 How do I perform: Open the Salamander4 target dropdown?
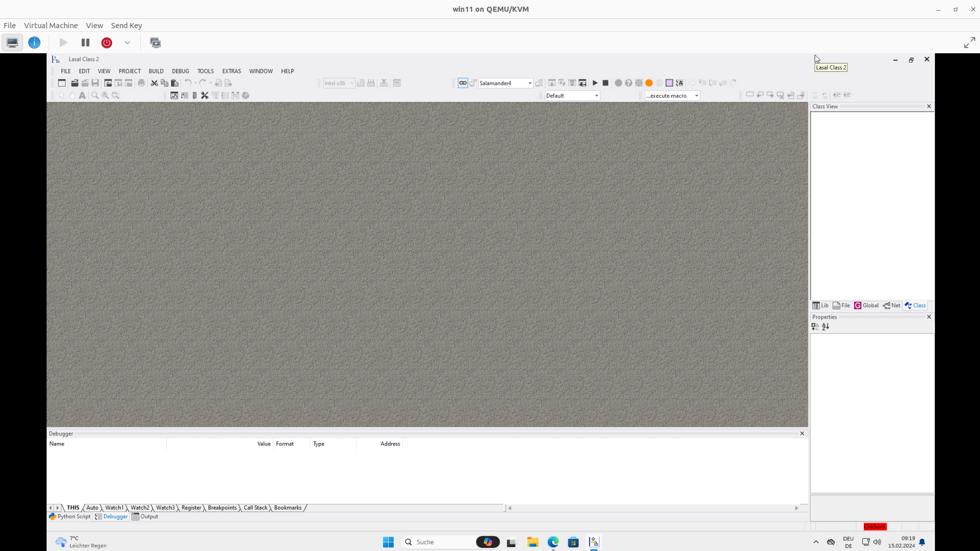pyautogui.click(x=529, y=83)
